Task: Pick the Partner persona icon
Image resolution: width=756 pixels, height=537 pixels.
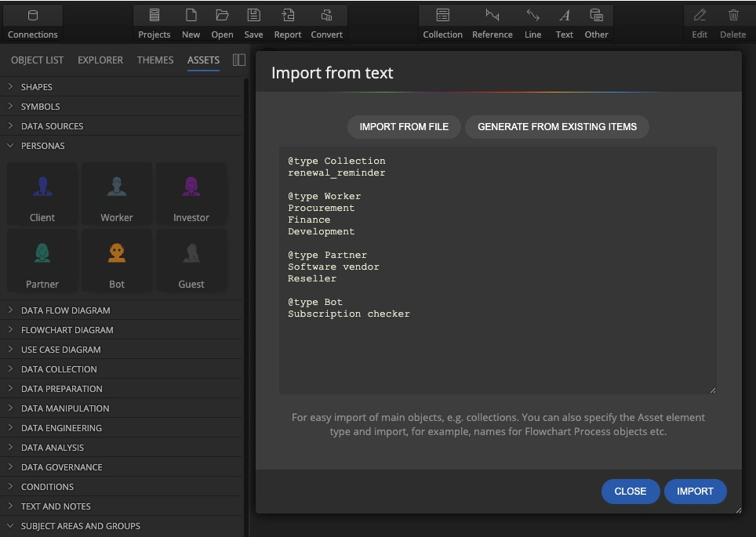Action: [42, 253]
